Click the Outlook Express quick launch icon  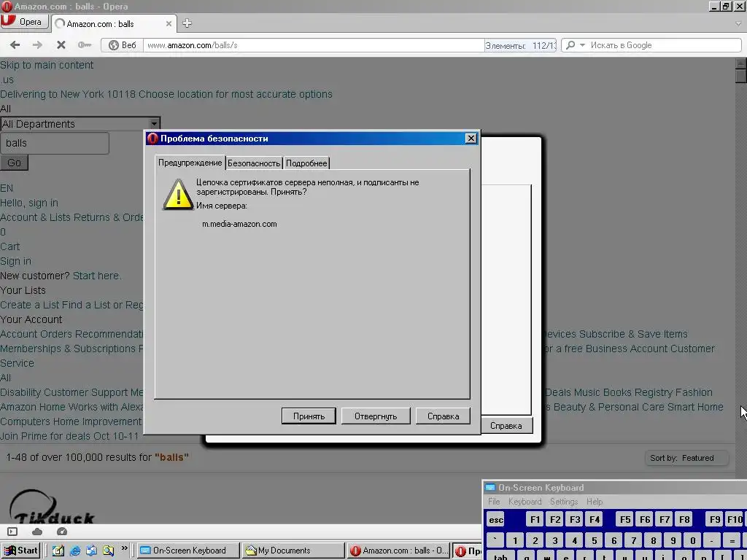[91, 551]
